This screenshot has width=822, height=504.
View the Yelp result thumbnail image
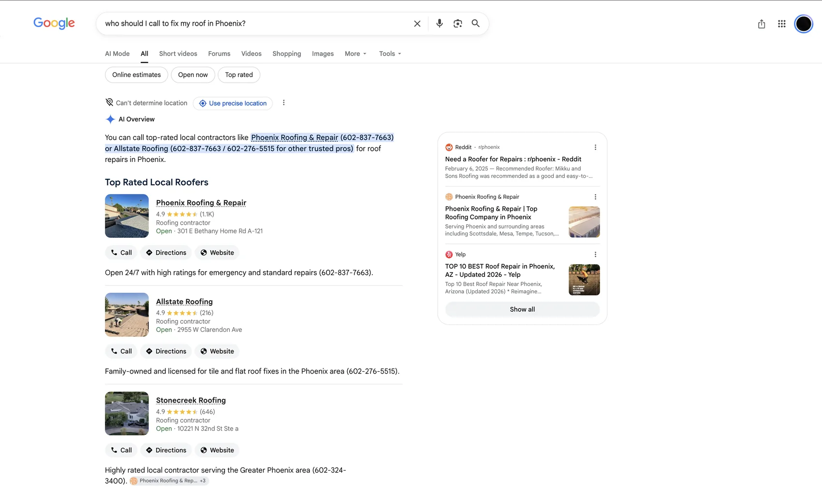pos(584,280)
